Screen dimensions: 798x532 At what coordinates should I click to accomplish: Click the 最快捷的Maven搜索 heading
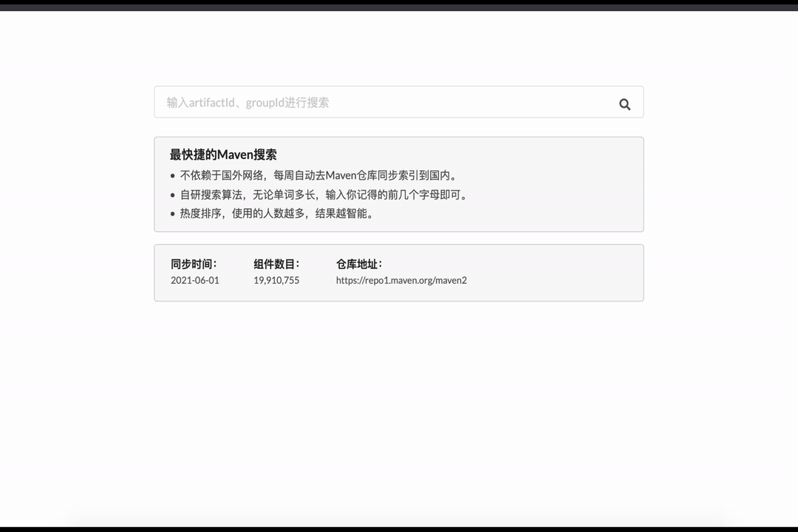pyautogui.click(x=222, y=154)
